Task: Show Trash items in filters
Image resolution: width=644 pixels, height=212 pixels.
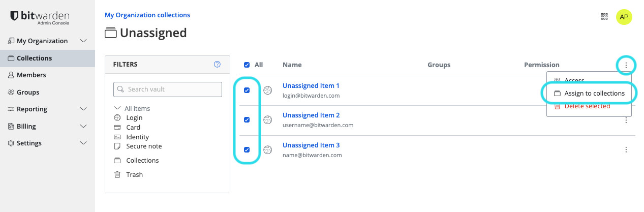Action: pyautogui.click(x=135, y=175)
